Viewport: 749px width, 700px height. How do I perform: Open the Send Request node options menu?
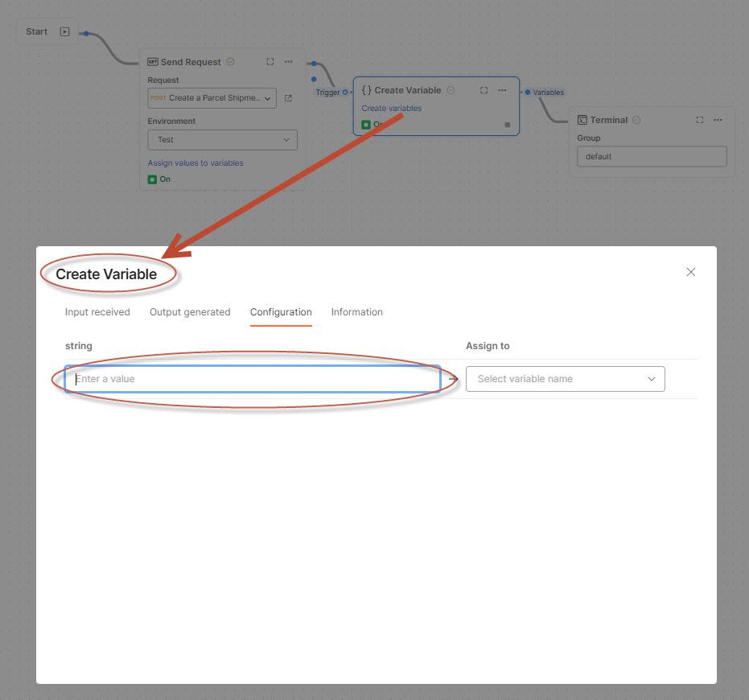click(289, 62)
